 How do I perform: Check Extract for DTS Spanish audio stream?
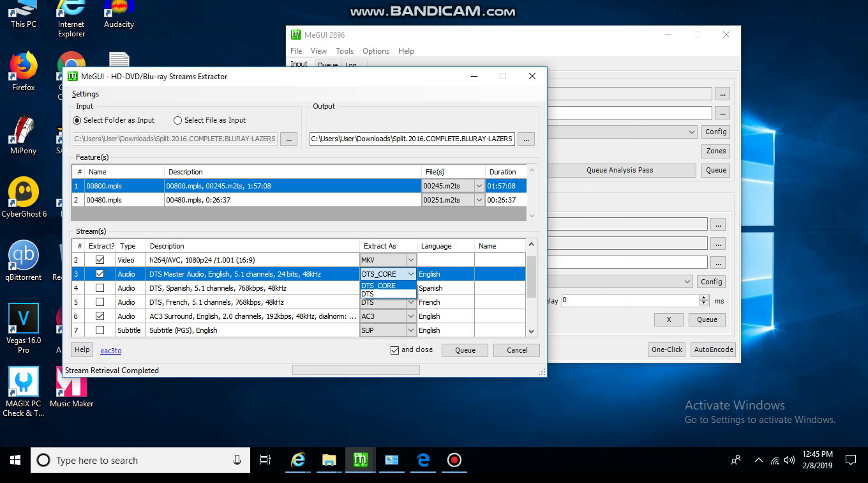(100, 288)
